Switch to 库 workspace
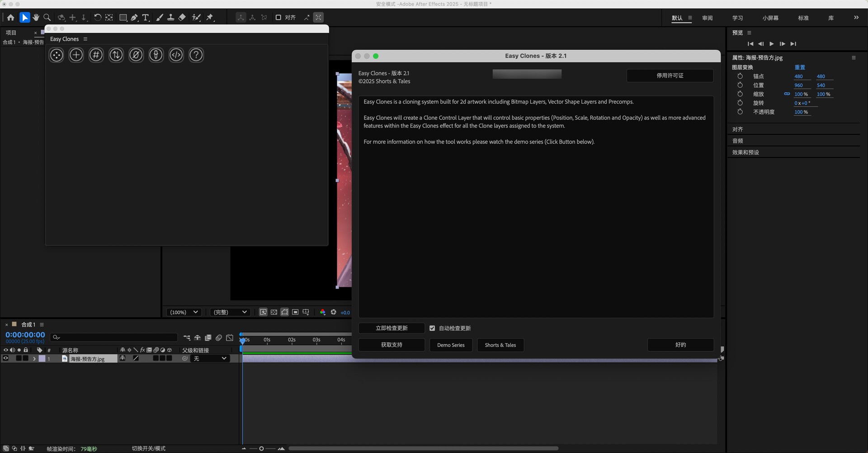 point(831,18)
